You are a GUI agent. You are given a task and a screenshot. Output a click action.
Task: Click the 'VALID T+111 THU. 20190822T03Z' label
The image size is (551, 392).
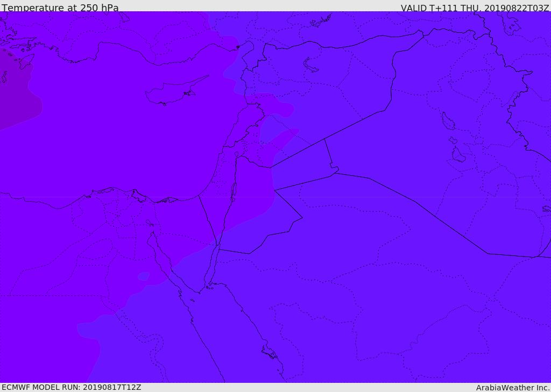(475, 8)
